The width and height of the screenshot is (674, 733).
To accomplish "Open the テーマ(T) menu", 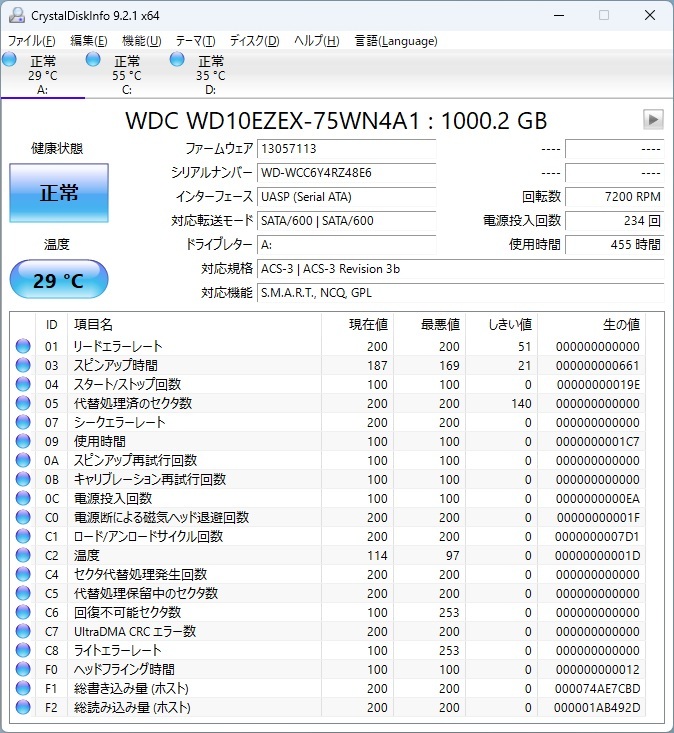I will [x=195, y=41].
